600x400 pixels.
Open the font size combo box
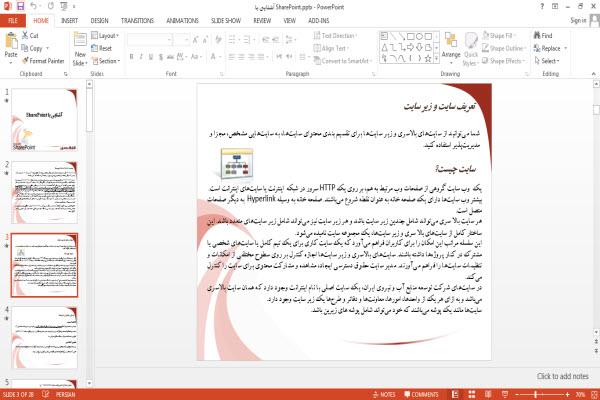coord(181,39)
